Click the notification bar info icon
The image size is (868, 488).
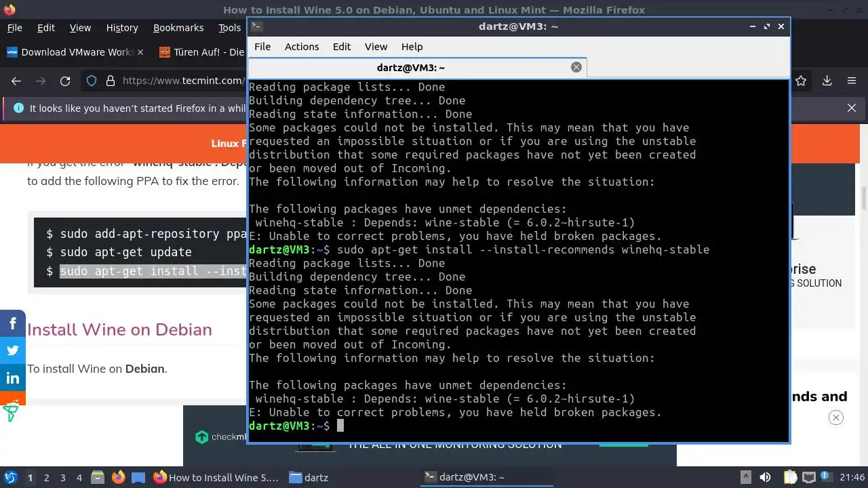(18, 108)
